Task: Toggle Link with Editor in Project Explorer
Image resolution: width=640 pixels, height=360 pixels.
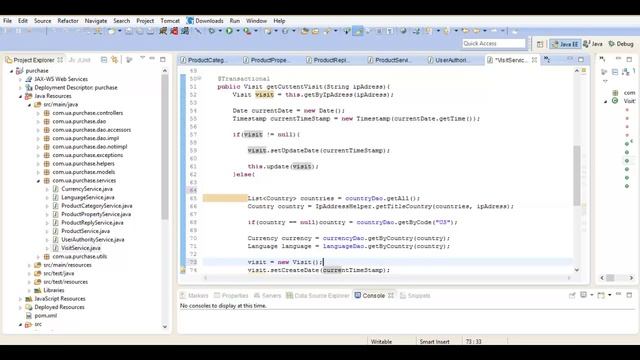Action: pos(115,60)
